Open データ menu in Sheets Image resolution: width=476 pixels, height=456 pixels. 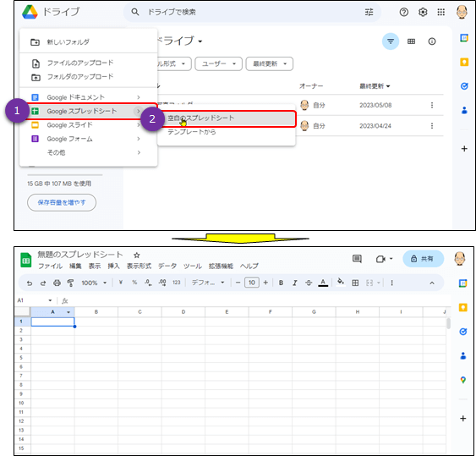tap(167, 266)
